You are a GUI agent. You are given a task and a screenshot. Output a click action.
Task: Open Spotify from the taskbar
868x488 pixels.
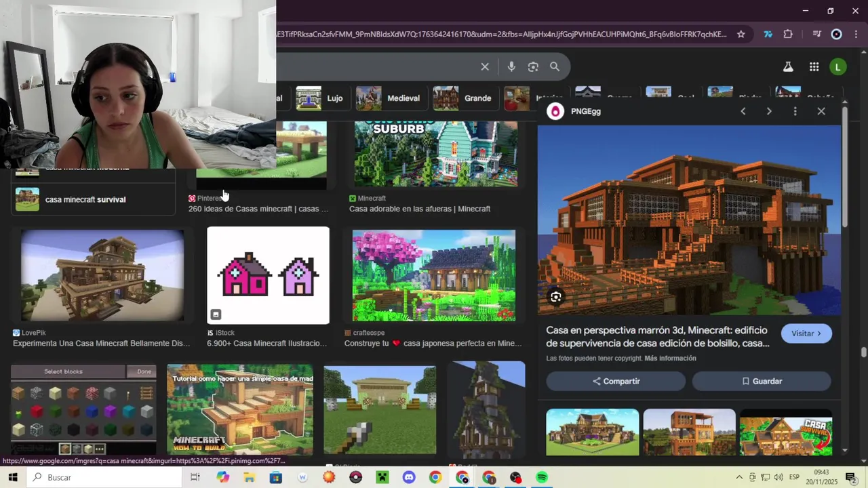click(542, 477)
